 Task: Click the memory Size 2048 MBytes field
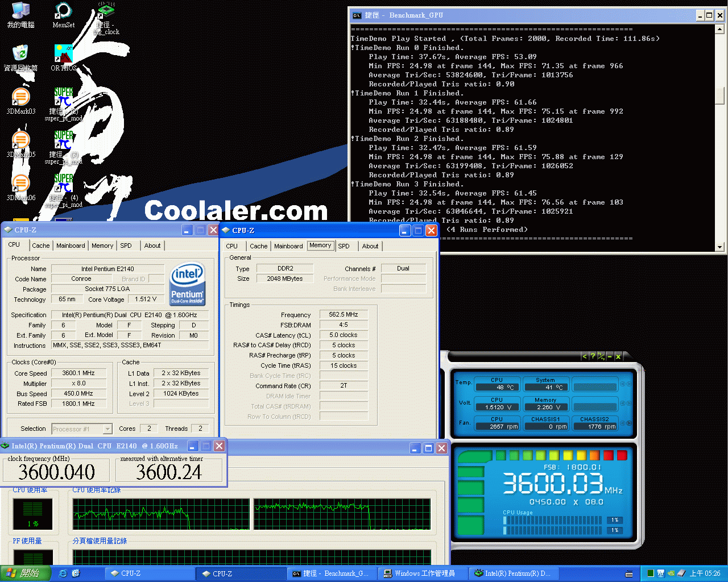(285, 278)
